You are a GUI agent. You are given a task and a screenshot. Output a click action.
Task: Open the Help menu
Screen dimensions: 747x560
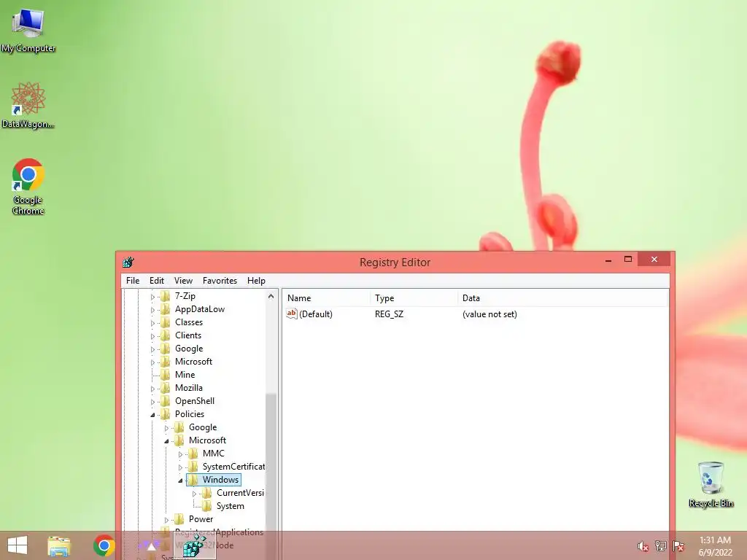click(x=256, y=281)
